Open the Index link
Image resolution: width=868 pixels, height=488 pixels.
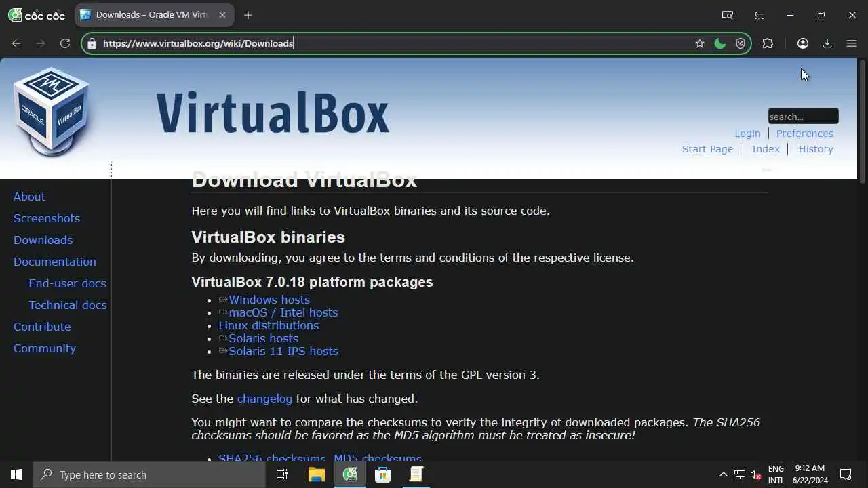pyautogui.click(x=766, y=149)
